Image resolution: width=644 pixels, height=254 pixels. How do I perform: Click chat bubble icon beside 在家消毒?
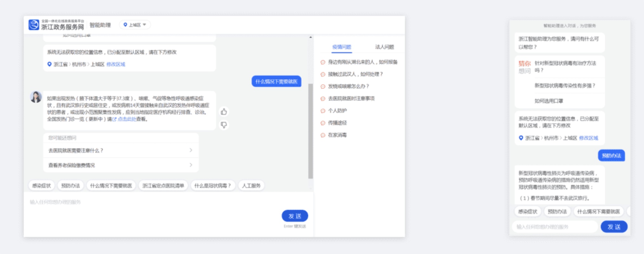[323, 135]
